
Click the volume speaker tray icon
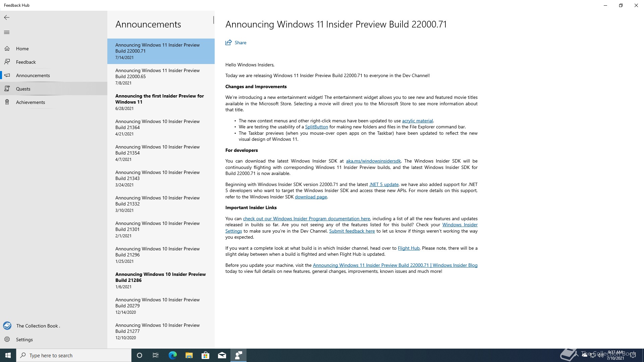(x=600, y=355)
